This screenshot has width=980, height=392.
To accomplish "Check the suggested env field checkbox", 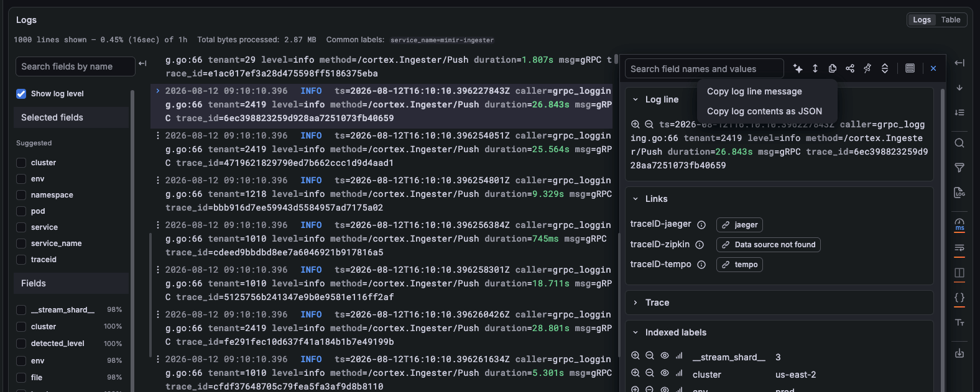I will coord(21,179).
